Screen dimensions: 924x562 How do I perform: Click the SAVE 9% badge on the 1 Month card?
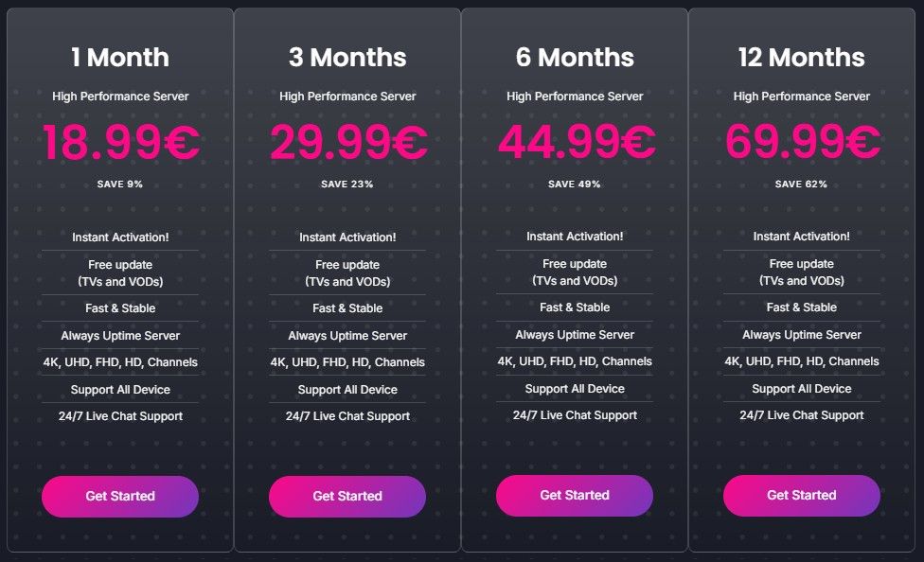[x=119, y=184]
